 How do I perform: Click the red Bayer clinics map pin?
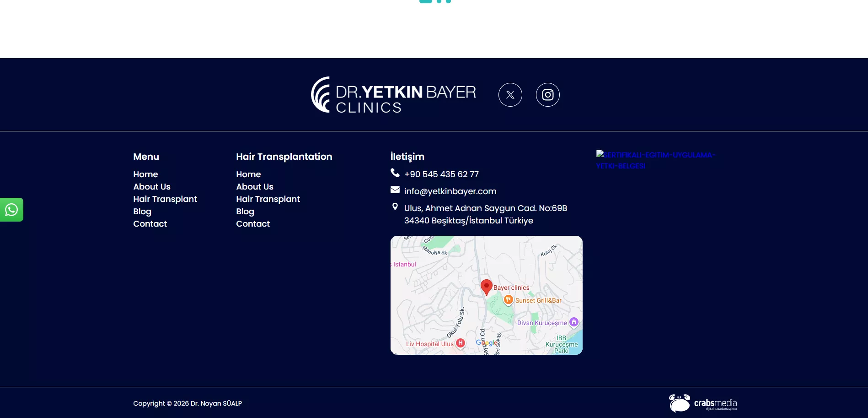coord(486,287)
